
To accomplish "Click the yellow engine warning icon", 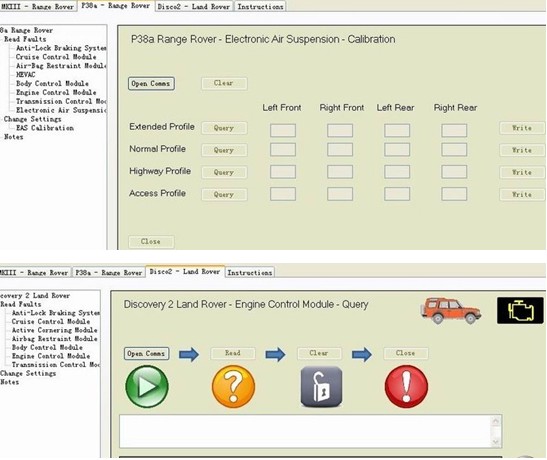I will tap(520, 310).
